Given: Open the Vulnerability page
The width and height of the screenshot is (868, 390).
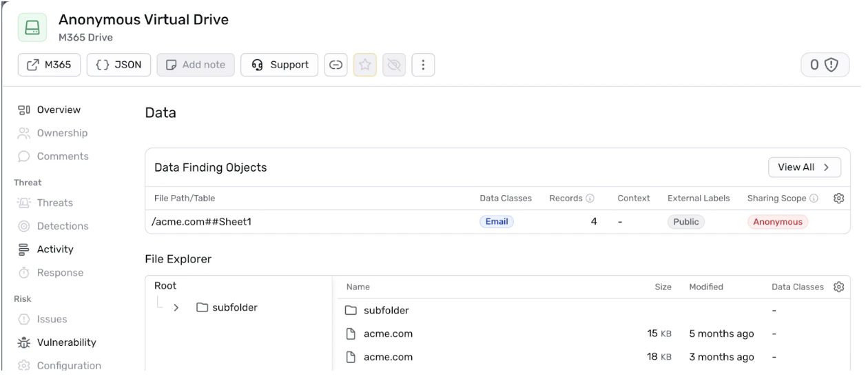Looking at the screenshot, I should click(x=56, y=342).
